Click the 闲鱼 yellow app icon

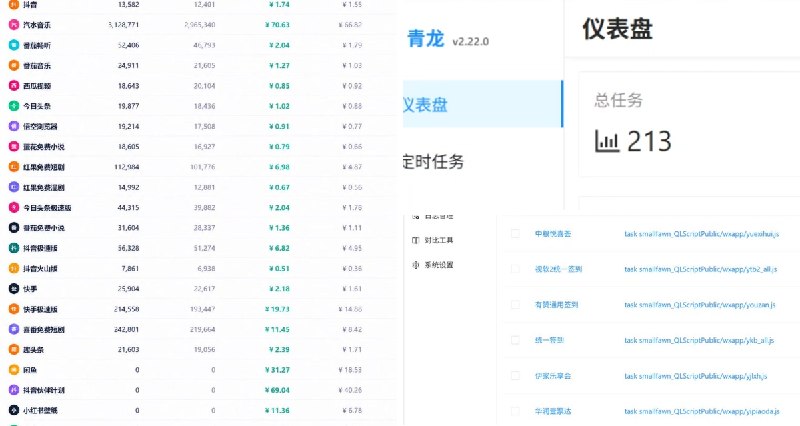[x=14, y=370]
